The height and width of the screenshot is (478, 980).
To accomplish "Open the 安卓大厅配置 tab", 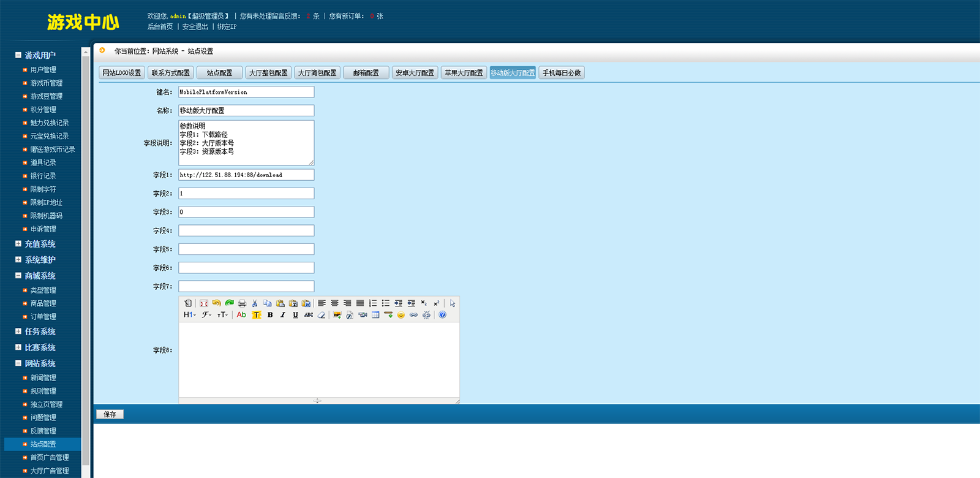I will click(x=415, y=73).
